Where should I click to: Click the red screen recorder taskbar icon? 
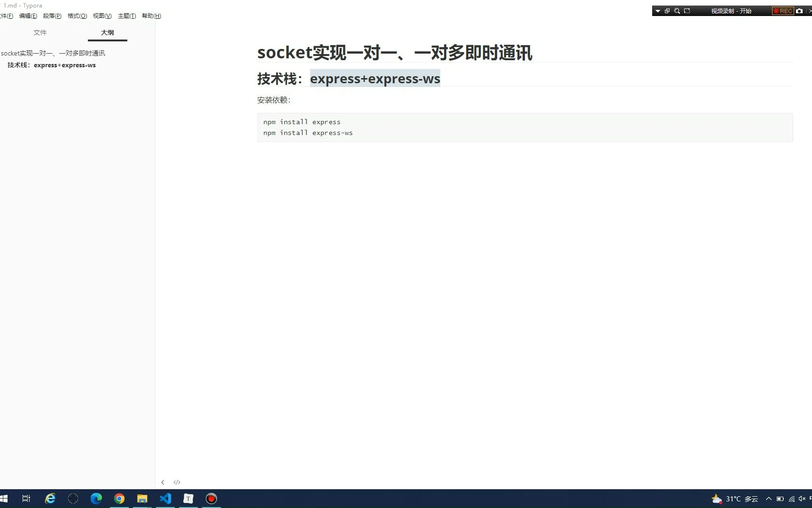coord(211,499)
